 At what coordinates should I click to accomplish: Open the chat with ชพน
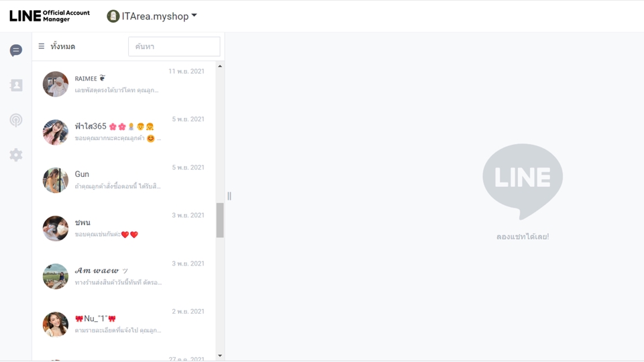[x=123, y=228]
